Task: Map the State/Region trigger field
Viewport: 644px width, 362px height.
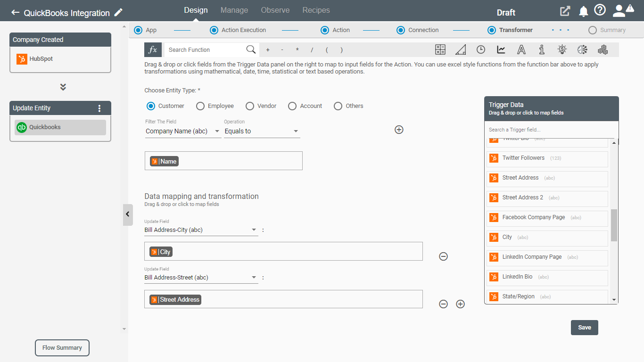Action: [547, 296]
